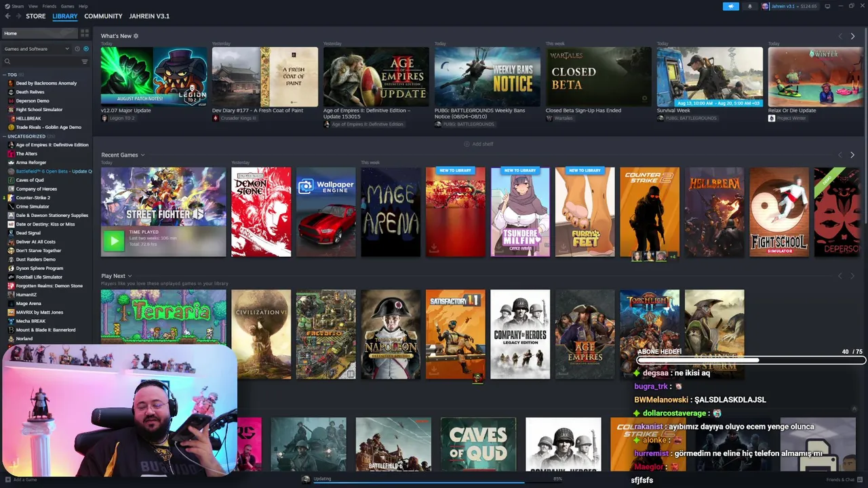Open Dev Diary #177 news card
Viewport: 868px width, 488px height.
(x=265, y=77)
